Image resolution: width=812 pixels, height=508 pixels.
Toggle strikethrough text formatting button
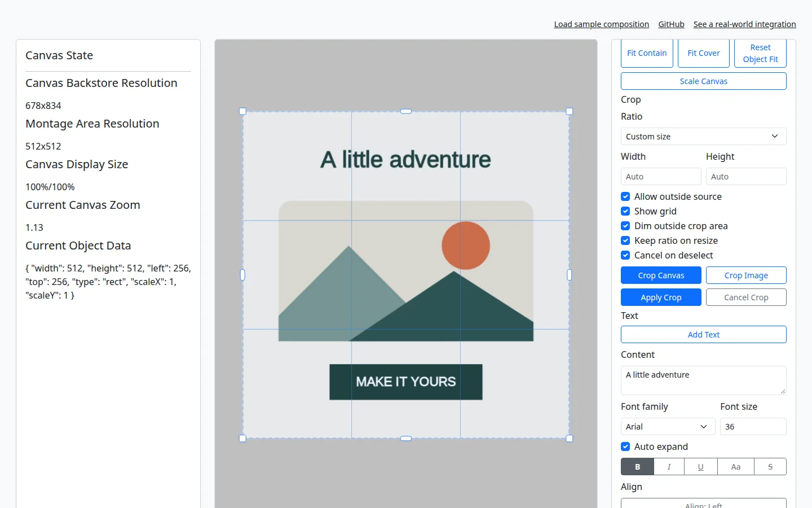click(x=770, y=467)
